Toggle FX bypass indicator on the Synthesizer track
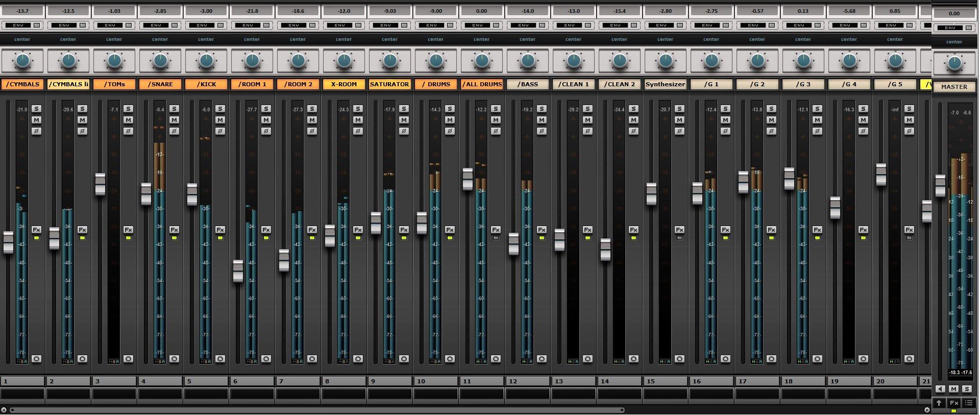This screenshot has width=980, height=415. click(679, 238)
